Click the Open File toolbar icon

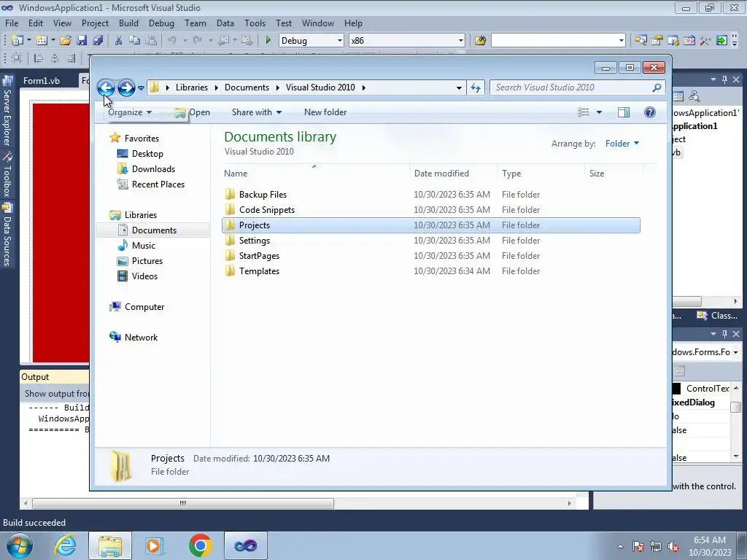66,41
